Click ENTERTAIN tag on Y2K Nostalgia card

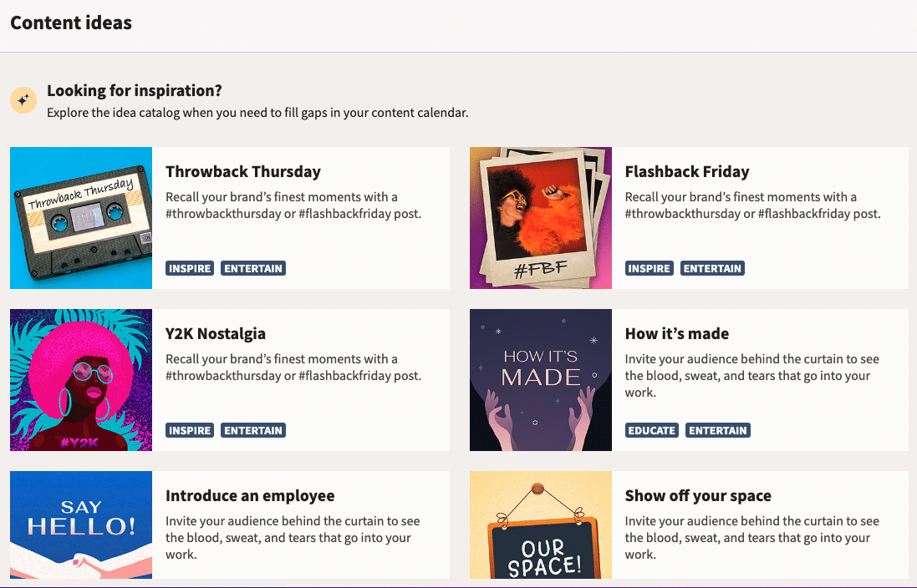tap(253, 431)
